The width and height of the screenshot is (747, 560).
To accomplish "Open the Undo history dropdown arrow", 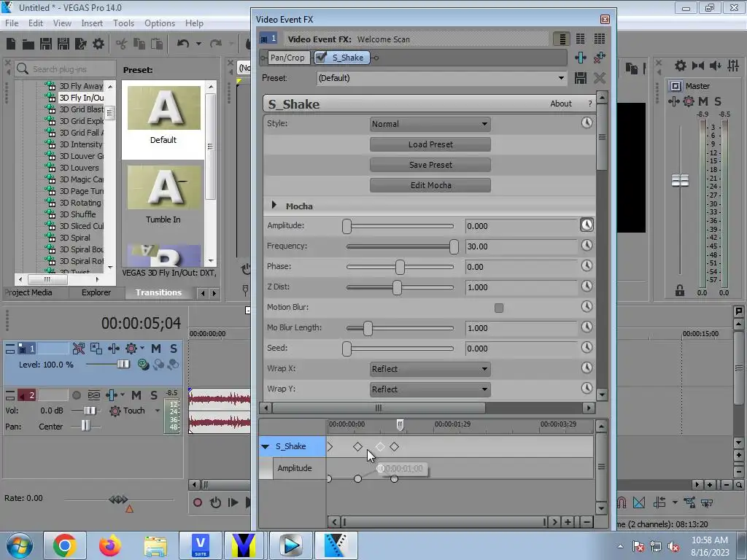I will [x=198, y=44].
